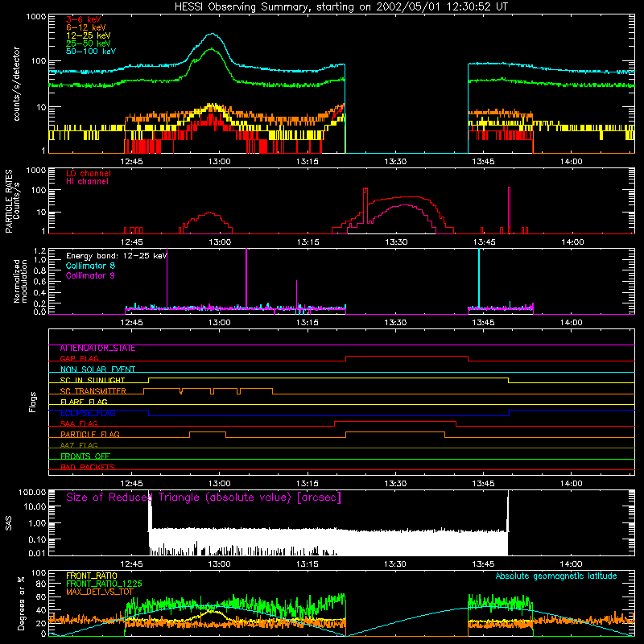The image size is (644, 644).
Task: Click the Normalized modulation axis label
Action: (x=20, y=281)
